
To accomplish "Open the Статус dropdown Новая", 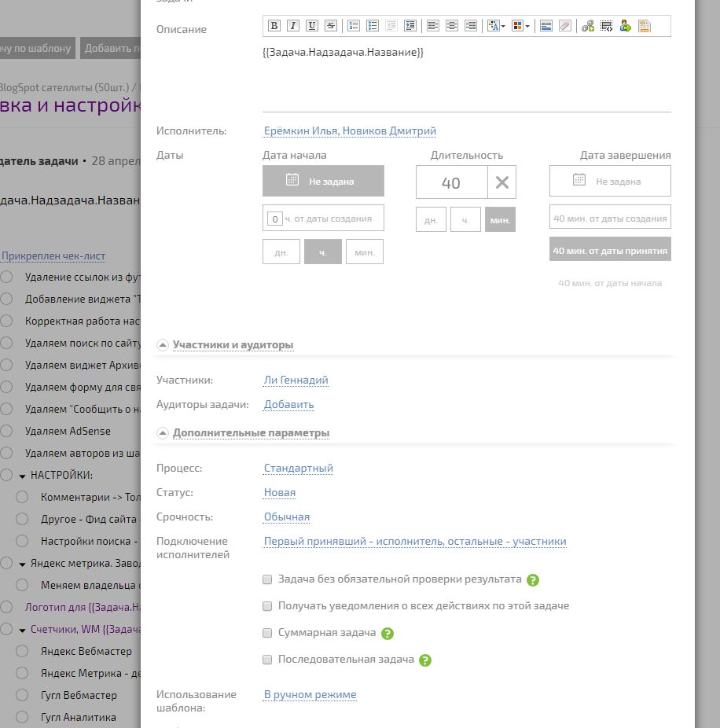I will click(280, 493).
